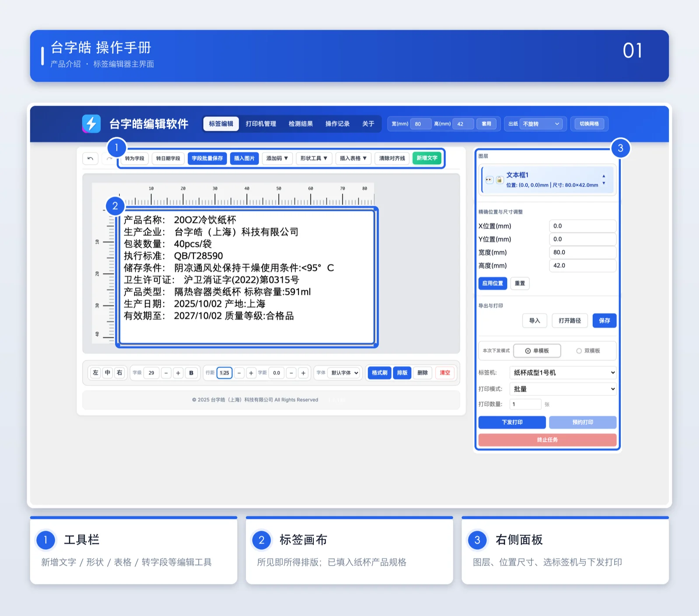Switch to 标签编辑 tab
The width and height of the screenshot is (699, 616).
[x=221, y=124]
